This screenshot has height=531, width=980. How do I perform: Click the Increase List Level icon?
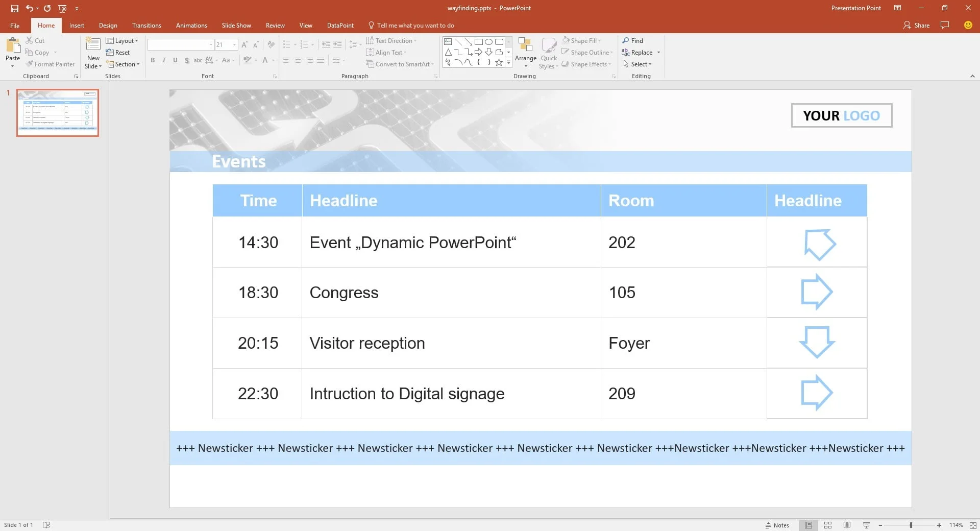337,45
